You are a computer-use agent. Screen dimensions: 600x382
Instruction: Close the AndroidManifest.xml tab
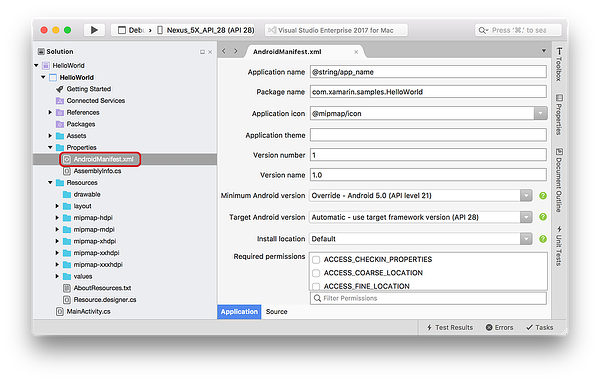coord(356,52)
